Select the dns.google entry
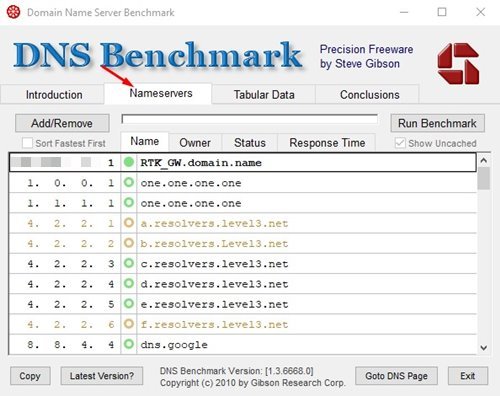Screen dimensions: 500x396 243,344
